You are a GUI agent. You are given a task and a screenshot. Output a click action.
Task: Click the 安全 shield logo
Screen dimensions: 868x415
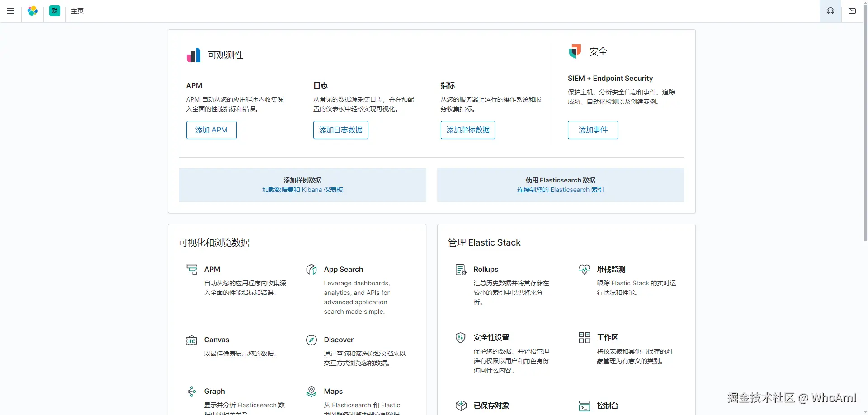click(575, 51)
